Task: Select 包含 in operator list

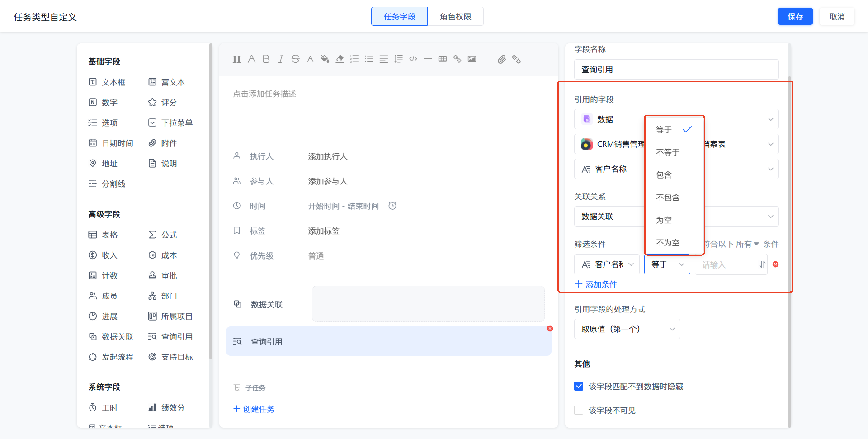Action: pyautogui.click(x=674, y=175)
